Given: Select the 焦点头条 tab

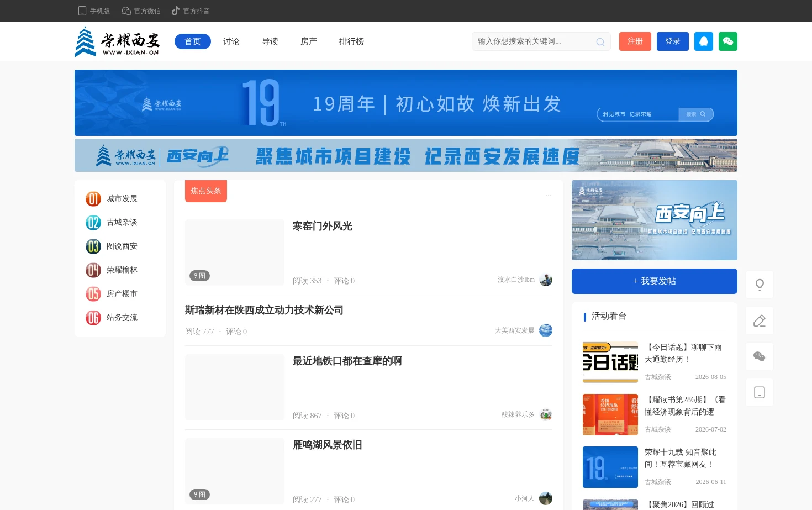Looking at the screenshot, I should pos(206,191).
